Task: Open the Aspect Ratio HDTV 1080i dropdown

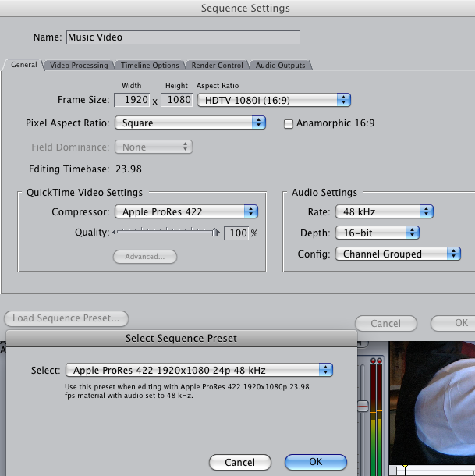Action: click(x=274, y=100)
